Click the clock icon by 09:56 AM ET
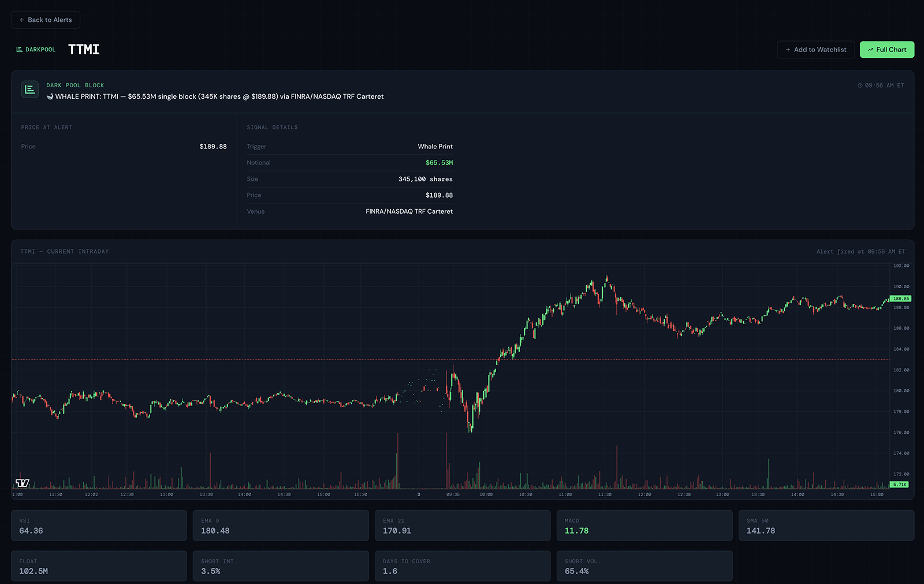This screenshot has width=924, height=584. (x=860, y=85)
